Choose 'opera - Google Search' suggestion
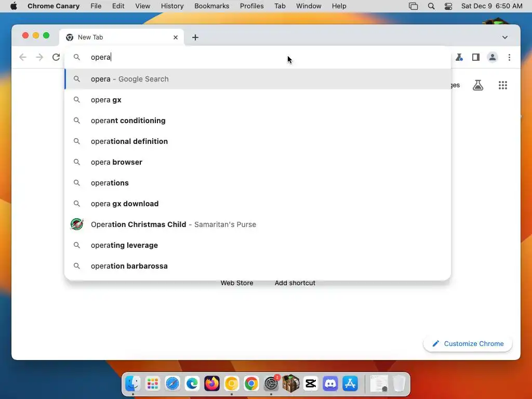This screenshot has height=399, width=532. coord(258,79)
